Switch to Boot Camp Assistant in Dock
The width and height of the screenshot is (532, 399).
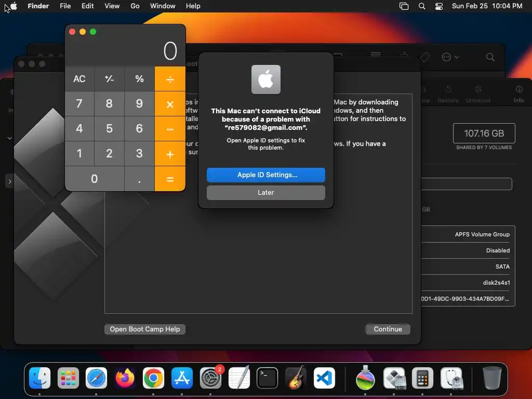pos(394,378)
